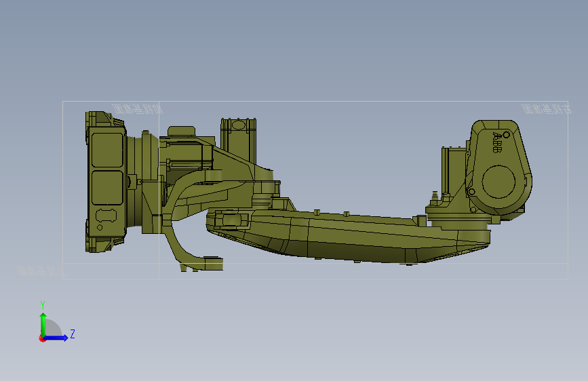Select the mirrored plane label at the top-right corner
Screen dimensions: 588x381
pyautogui.click(x=547, y=108)
